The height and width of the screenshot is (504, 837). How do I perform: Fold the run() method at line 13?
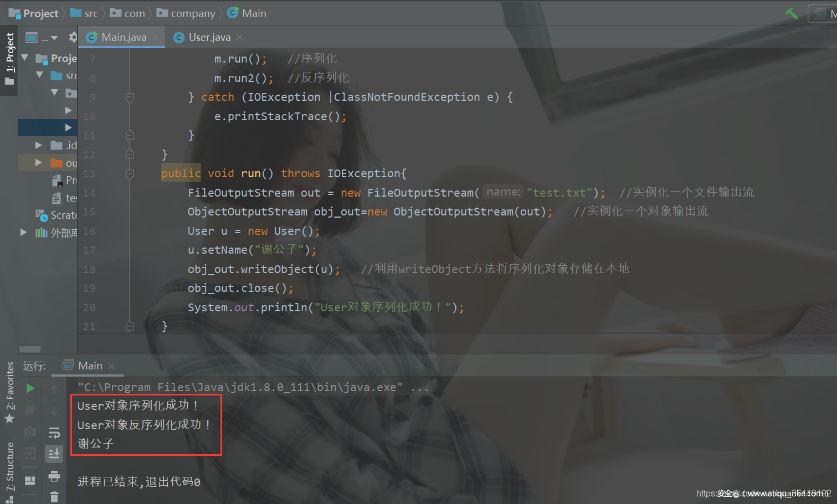click(130, 174)
